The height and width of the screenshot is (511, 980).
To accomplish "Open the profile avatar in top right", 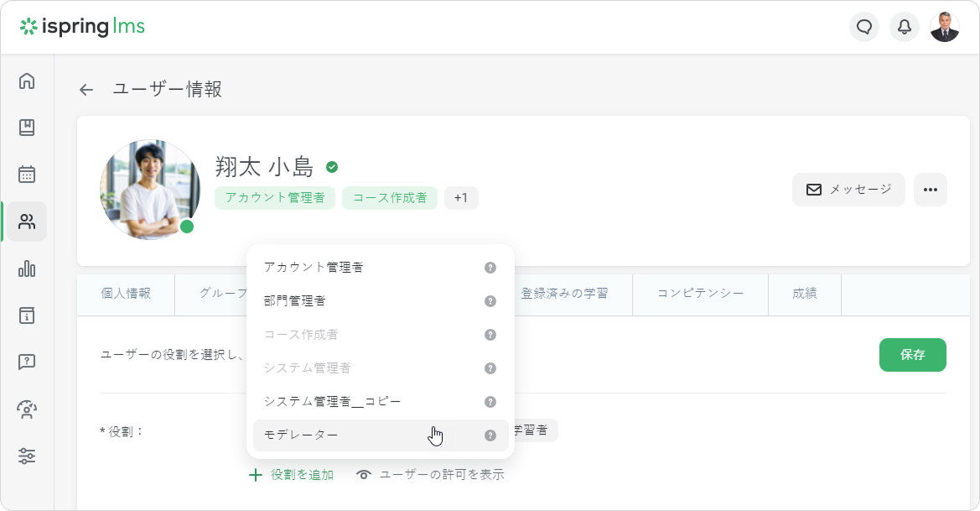I will click(945, 27).
